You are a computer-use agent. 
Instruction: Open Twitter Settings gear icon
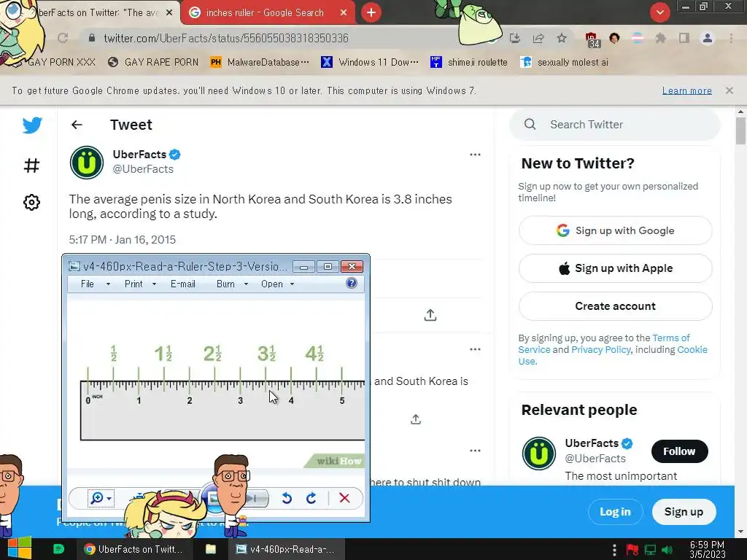(31, 203)
